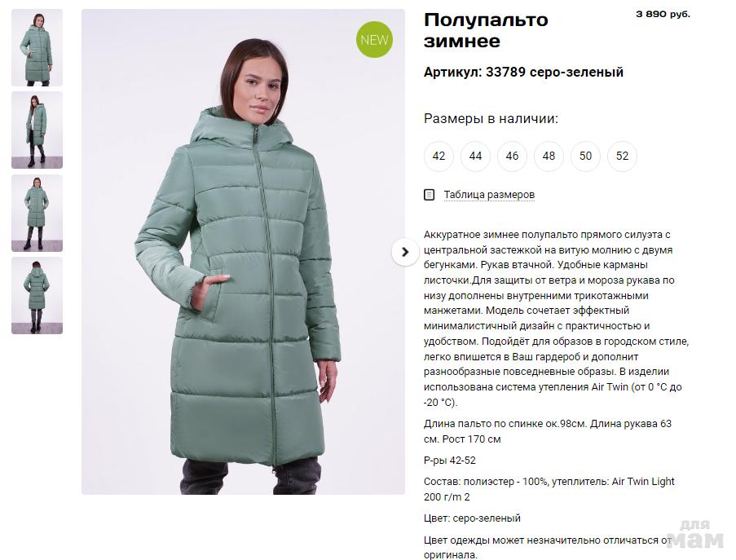Image resolution: width=736 pixels, height=560 pixels.
Task: Click the green NEW badge
Action: pos(374,40)
